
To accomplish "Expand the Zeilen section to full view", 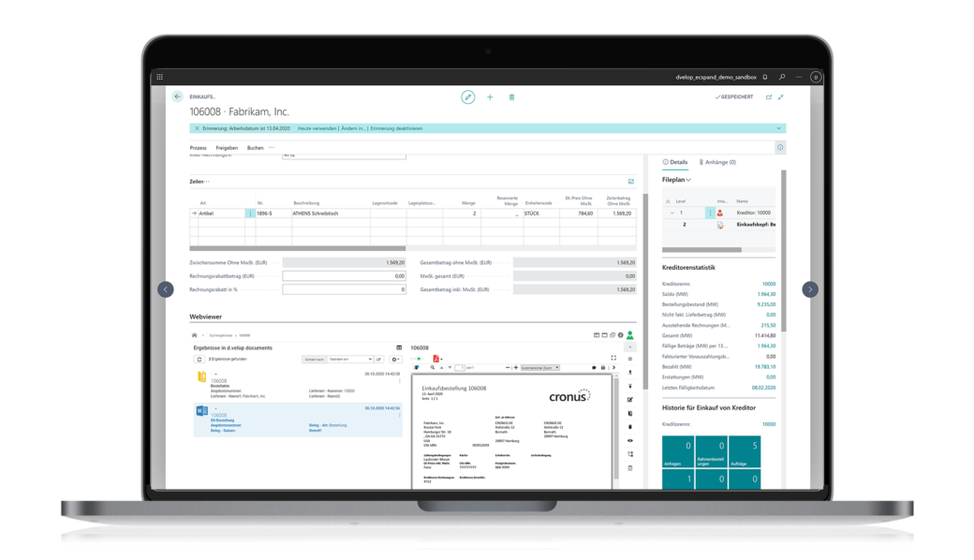I will 630,182.
